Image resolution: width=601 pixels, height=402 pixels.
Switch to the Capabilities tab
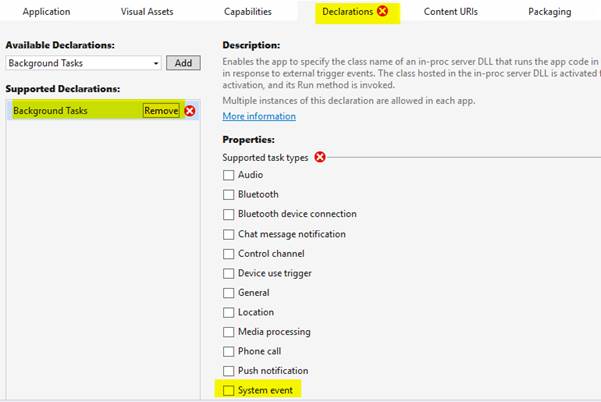coord(246,12)
